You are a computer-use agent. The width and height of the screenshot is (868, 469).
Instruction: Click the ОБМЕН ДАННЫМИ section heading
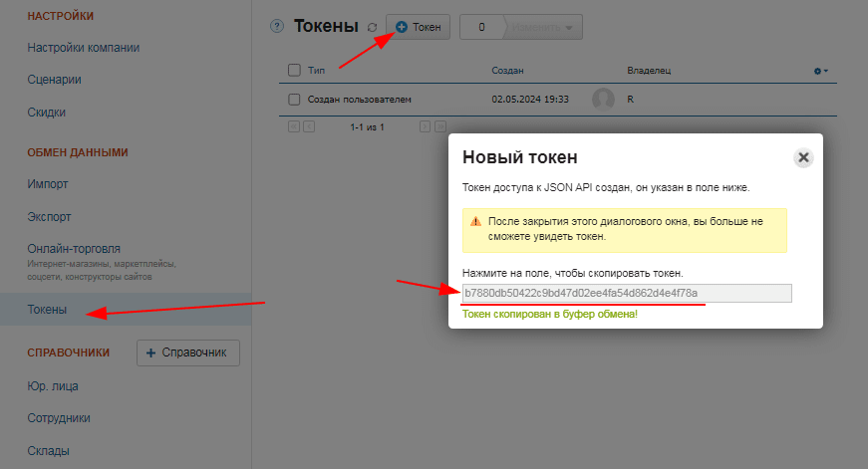78,152
